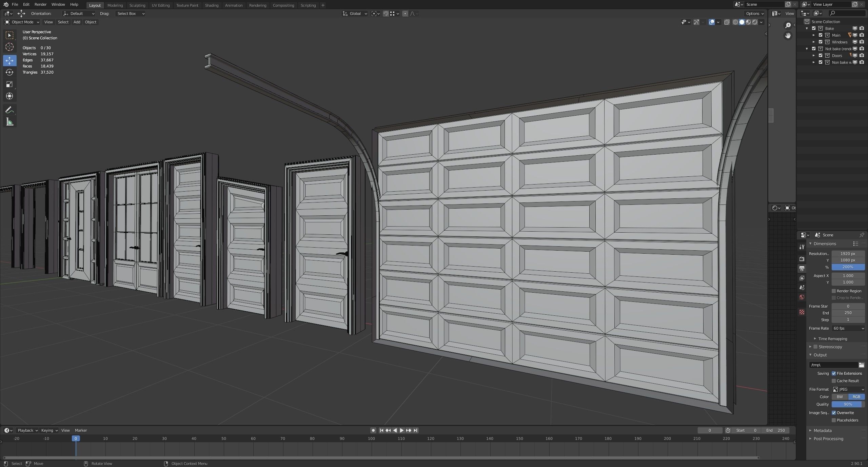The width and height of the screenshot is (868, 467).
Task: Disable the File Extensions checkbox
Action: click(834, 373)
